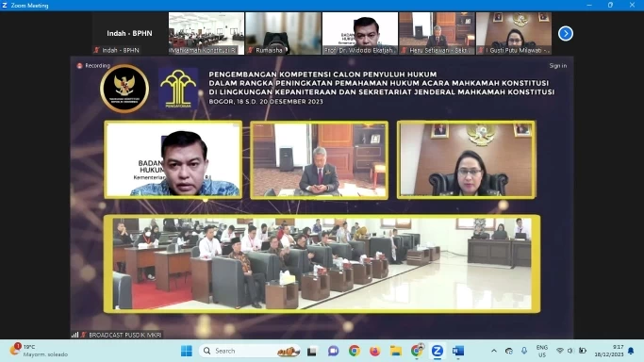Click the Sign in link

(558, 66)
